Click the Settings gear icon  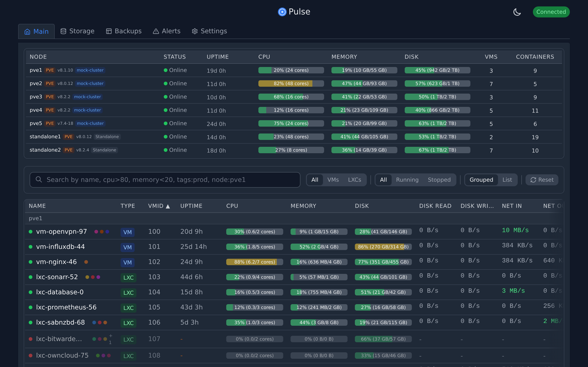[195, 31]
